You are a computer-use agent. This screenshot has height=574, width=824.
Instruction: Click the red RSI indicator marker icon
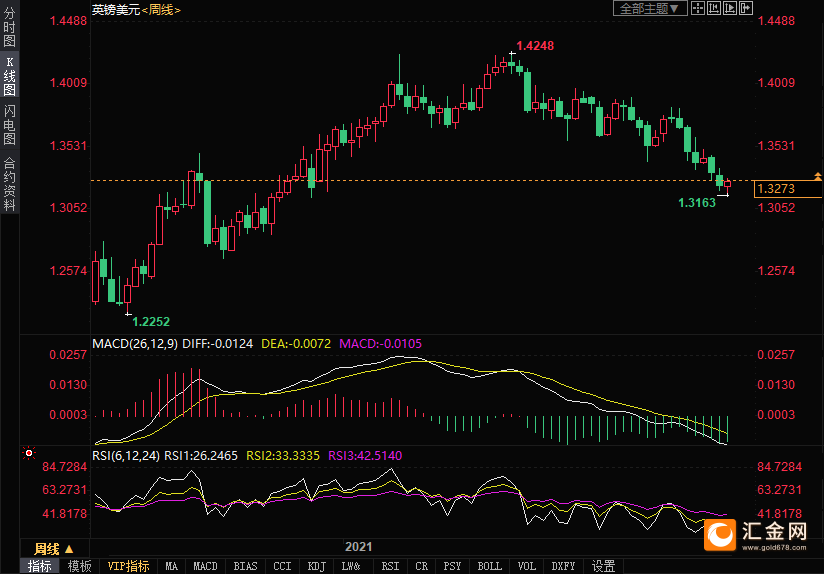(x=29, y=453)
